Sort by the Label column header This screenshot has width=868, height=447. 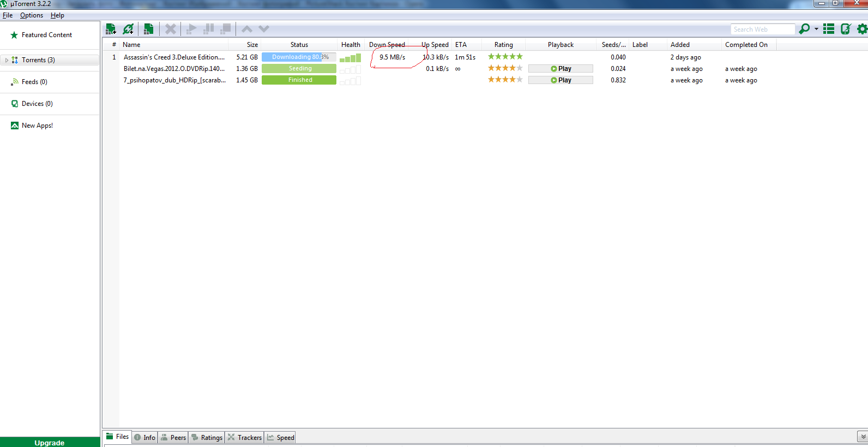click(x=648, y=45)
